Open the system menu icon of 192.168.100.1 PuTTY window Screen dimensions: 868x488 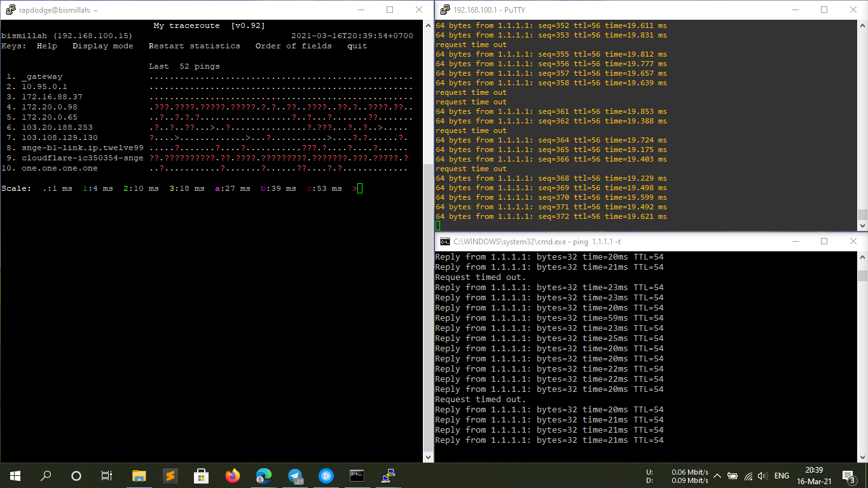click(444, 10)
